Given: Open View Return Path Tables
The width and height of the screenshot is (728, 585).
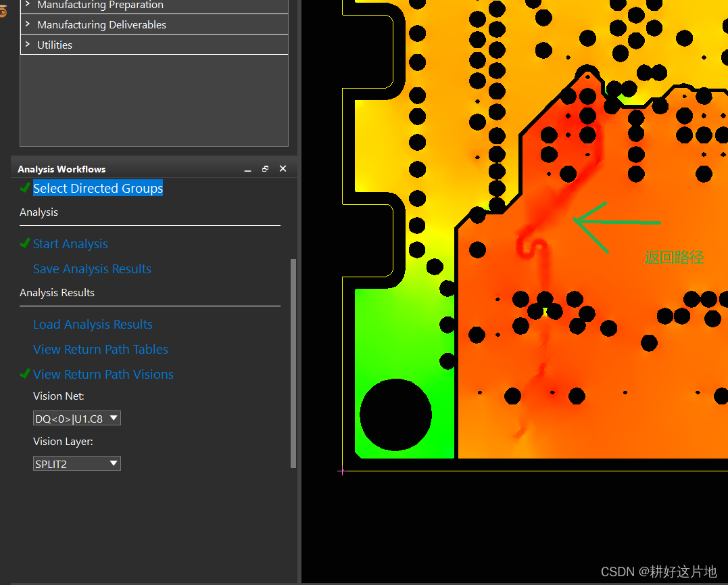Looking at the screenshot, I should [100, 349].
